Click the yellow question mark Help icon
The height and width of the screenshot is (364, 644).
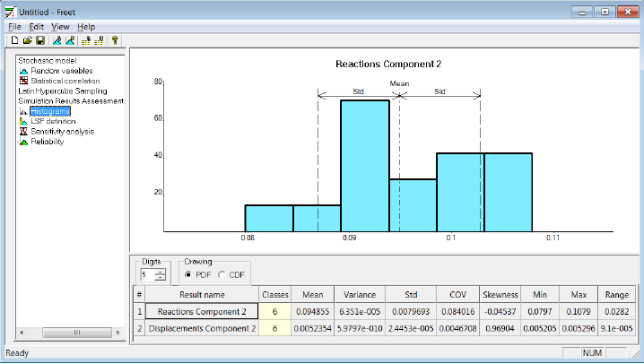[115, 40]
